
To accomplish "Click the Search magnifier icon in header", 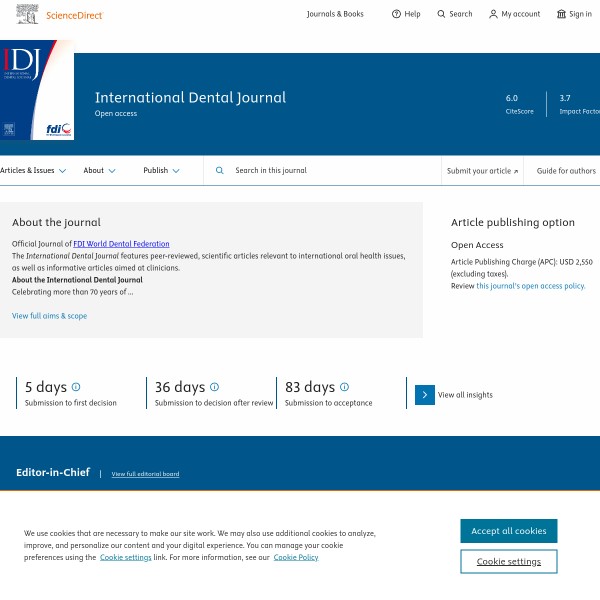I will point(442,14).
